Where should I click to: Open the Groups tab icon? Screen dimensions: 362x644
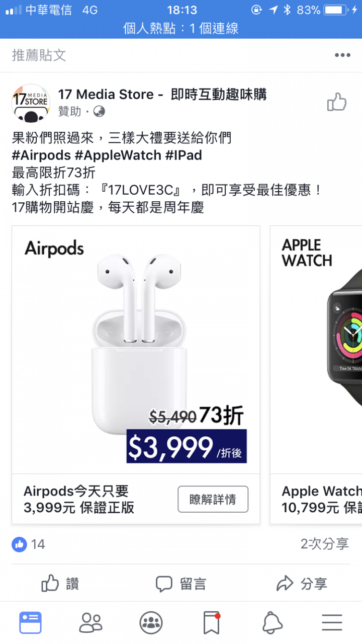pos(151,623)
